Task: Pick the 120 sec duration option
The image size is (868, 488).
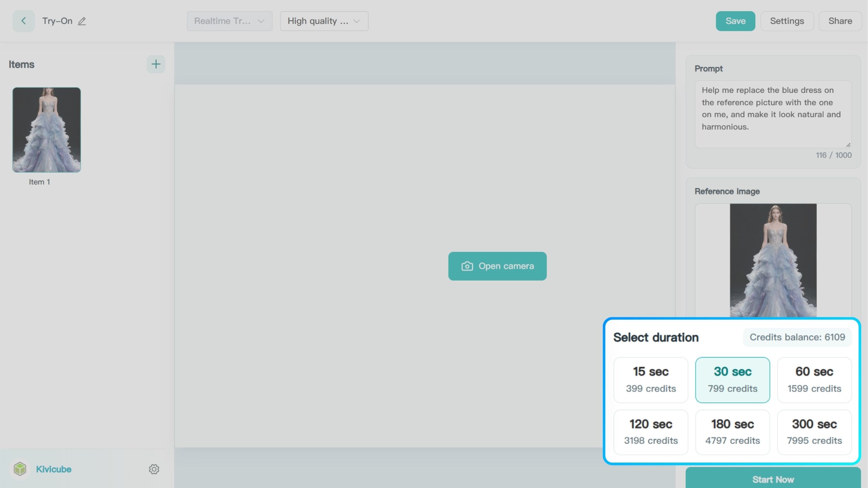Action: click(651, 432)
